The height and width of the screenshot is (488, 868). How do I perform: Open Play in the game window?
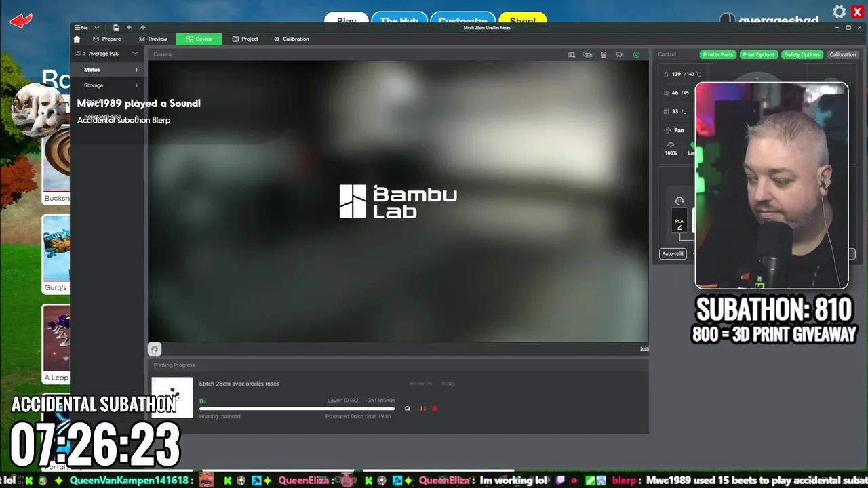tap(347, 20)
